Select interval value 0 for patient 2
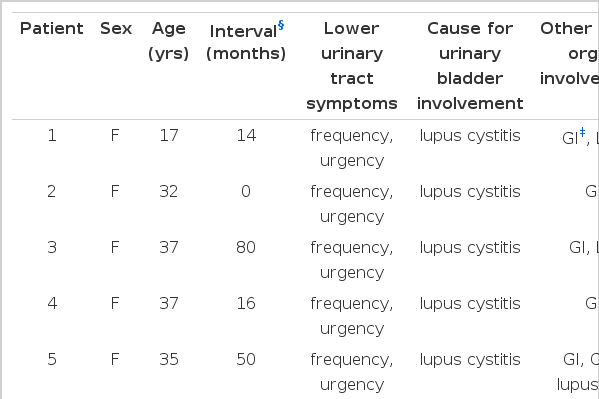 coord(246,191)
